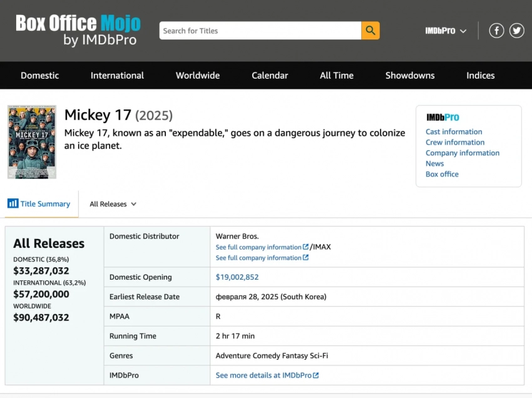Open the Crew information link

pyautogui.click(x=455, y=143)
